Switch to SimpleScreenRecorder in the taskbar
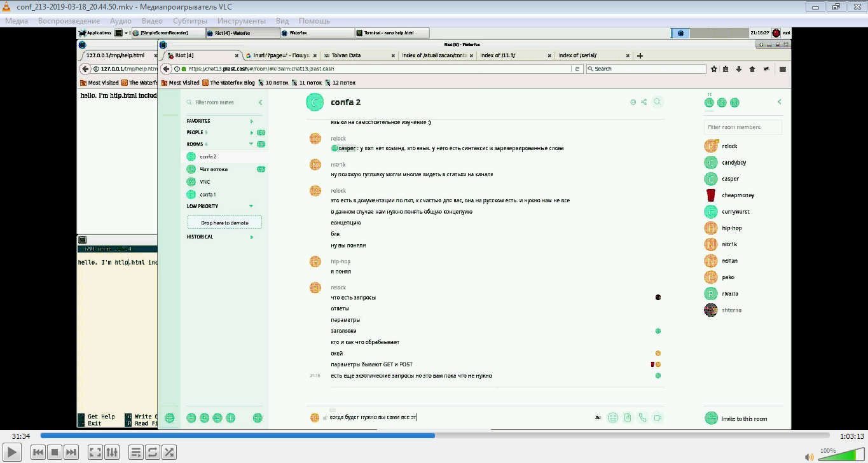This screenshot has width=868, height=463. click(x=169, y=32)
